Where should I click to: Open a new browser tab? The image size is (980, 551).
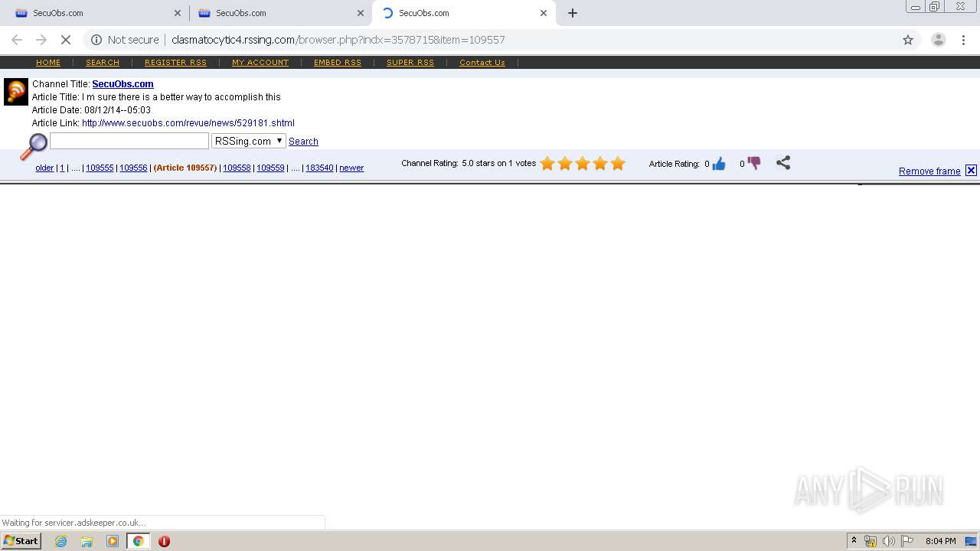(573, 13)
